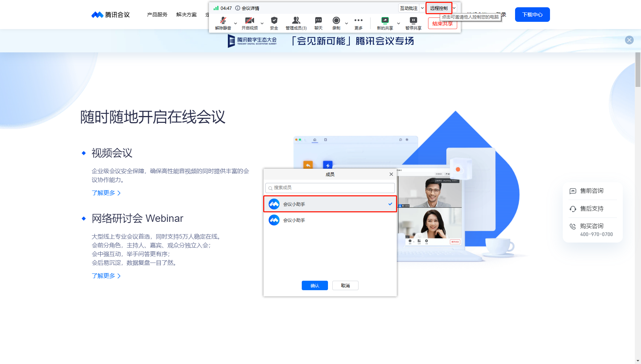641x364 pixels.
Task: Open 了解更多 under 网络研讨会 Webinar
Action: coord(106,276)
